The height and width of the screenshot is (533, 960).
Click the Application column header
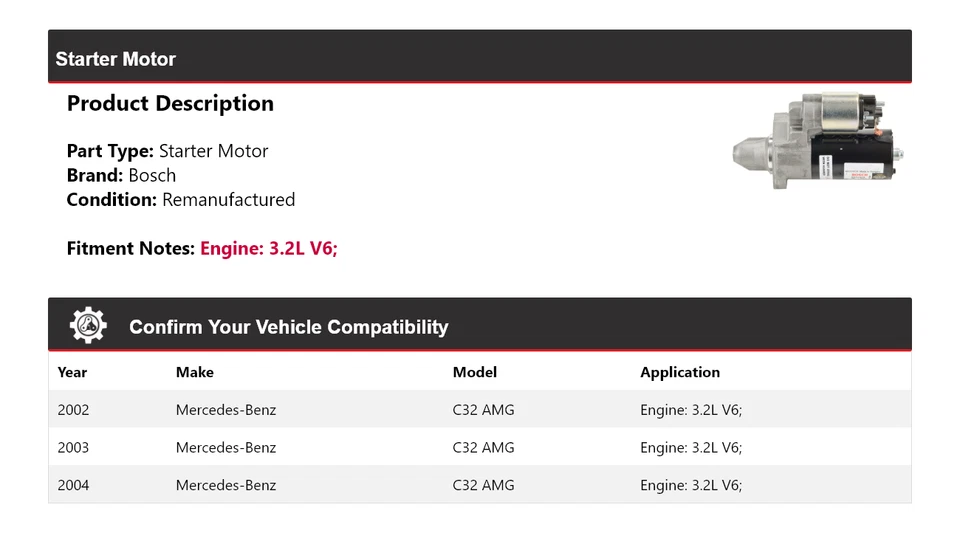coord(680,372)
